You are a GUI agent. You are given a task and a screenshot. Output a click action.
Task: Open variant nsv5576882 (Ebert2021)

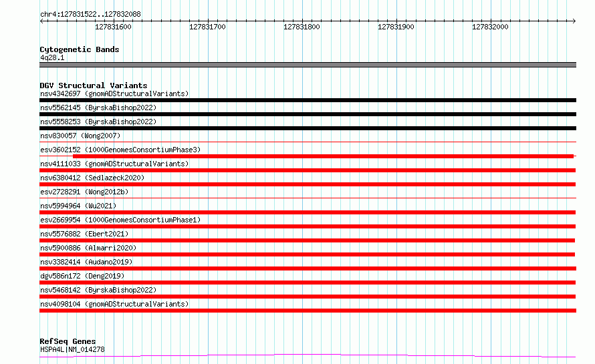pyautogui.click(x=84, y=234)
